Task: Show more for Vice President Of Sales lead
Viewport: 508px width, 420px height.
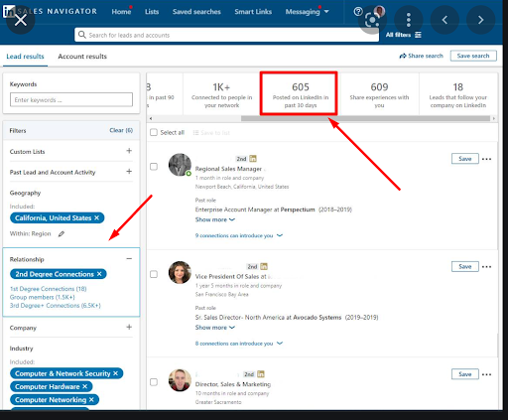Action: (215, 328)
